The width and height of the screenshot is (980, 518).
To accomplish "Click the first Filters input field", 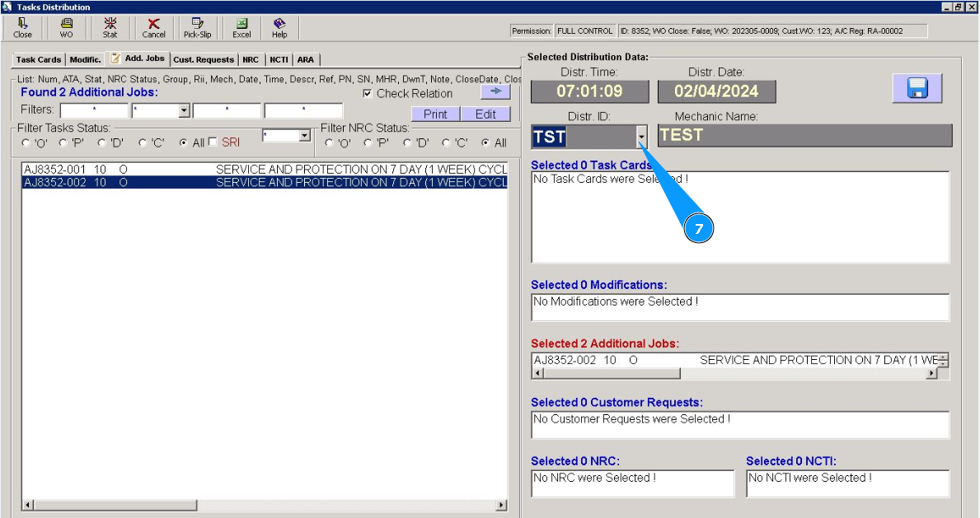I will [x=94, y=111].
